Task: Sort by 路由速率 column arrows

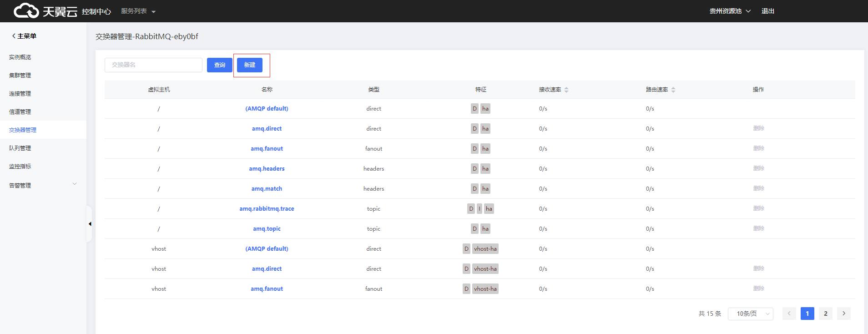Action: tap(673, 90)
